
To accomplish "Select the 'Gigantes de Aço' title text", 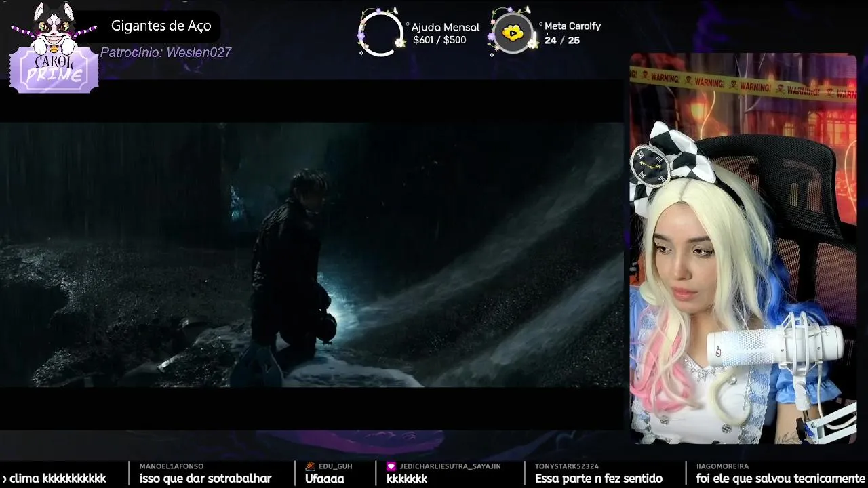I will (x=161, y=26).
